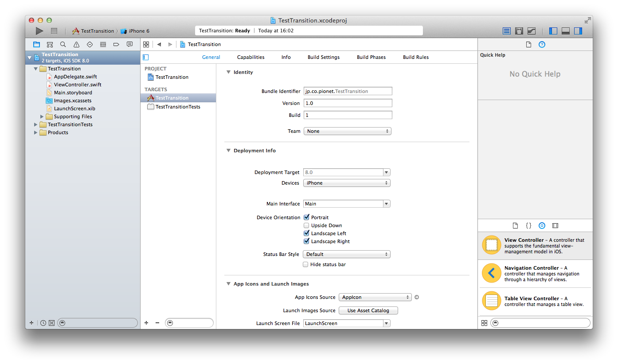The image size is (618, 364).
Task: Click arrow next to AppIcon source
Action: (417, 297)
